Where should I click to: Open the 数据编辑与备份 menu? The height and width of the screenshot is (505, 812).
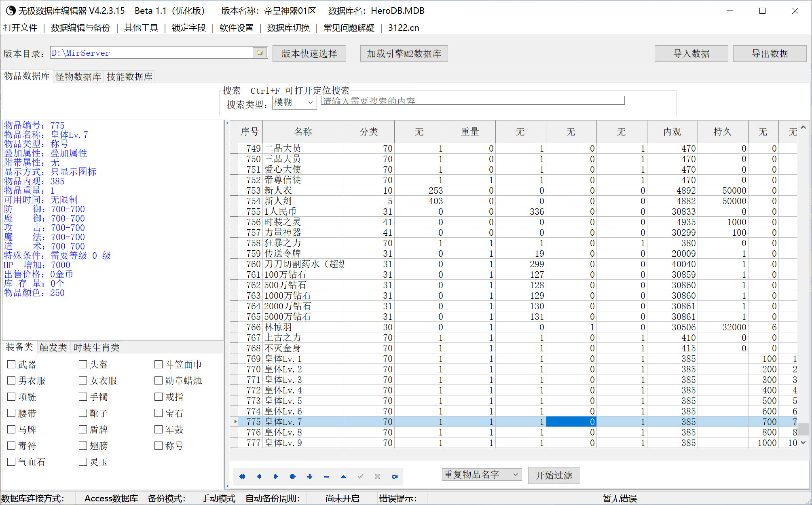click(80, 28)
